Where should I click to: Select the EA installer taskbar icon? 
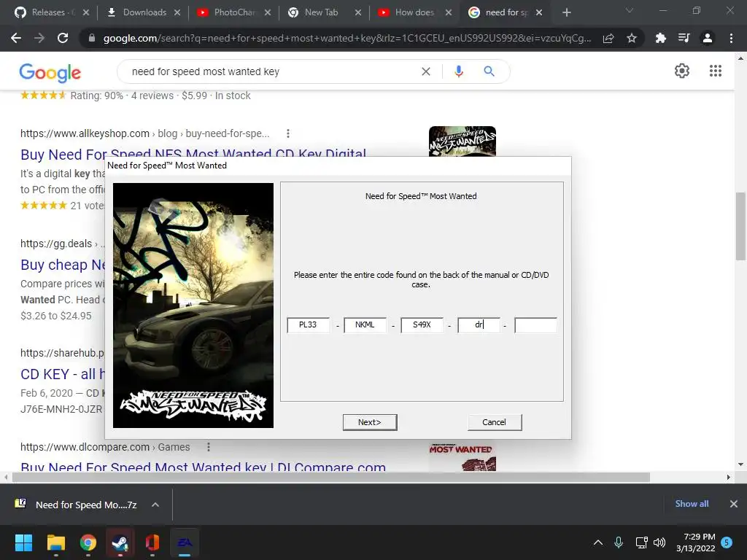pos(185,542)
